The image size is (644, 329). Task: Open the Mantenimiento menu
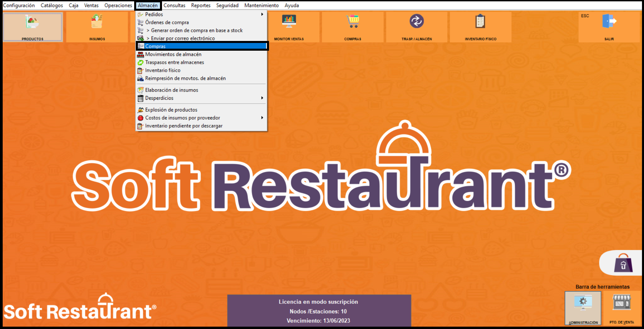click(x=261, y=5)
